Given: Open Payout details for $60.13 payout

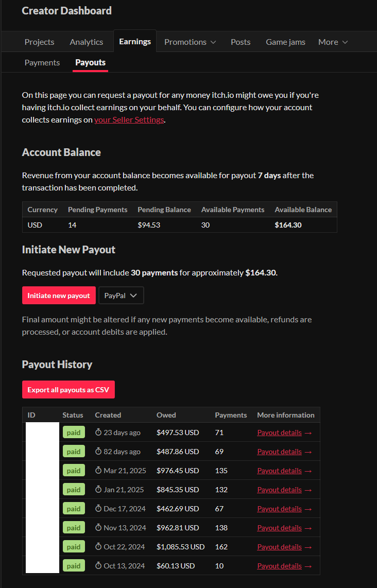Looking at the screenshot, I should click(284, 566).
